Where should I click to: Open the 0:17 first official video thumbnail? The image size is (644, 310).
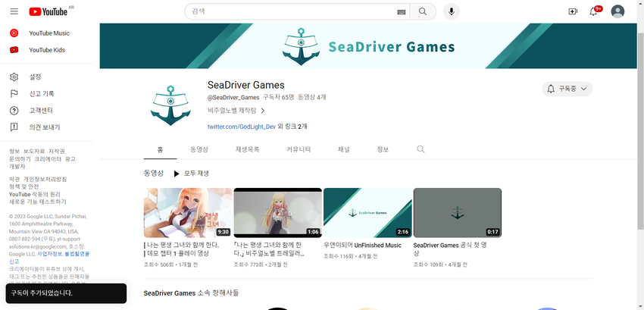[458, 213]
